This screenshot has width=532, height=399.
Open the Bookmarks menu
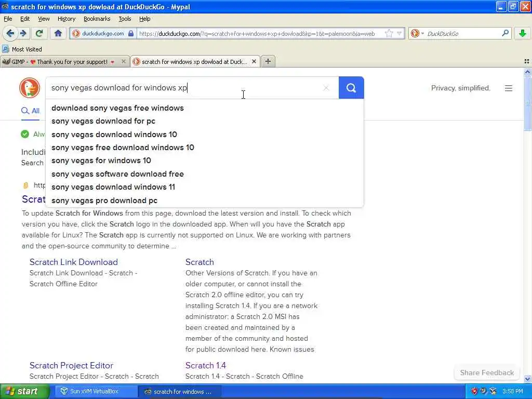(97, 19)
